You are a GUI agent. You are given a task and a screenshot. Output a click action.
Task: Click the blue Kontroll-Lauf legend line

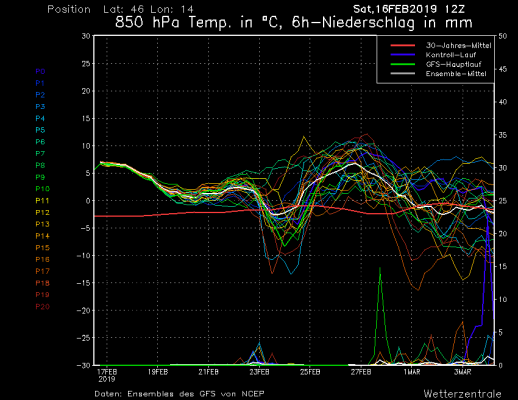point(403,55)
